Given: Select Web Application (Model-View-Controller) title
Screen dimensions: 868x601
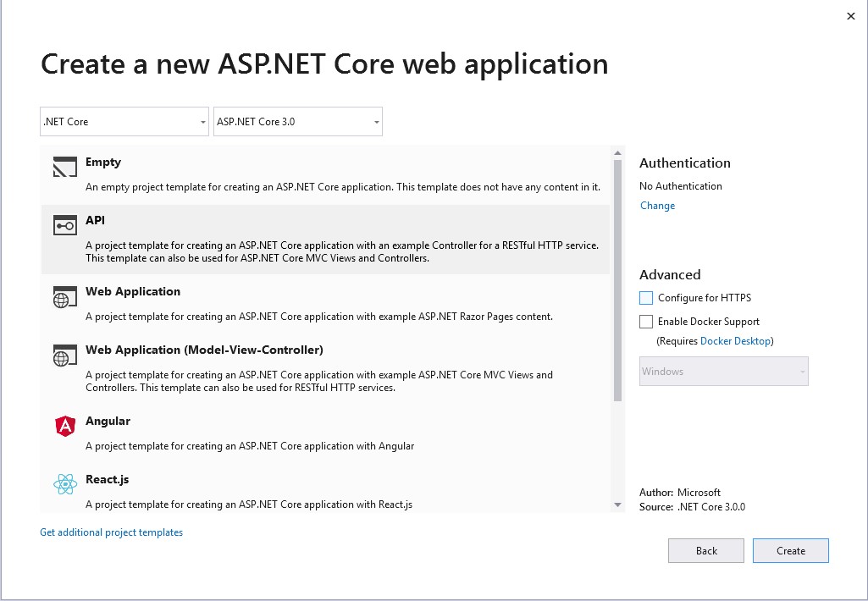Looking at the screenshot, I should [204, 350].
